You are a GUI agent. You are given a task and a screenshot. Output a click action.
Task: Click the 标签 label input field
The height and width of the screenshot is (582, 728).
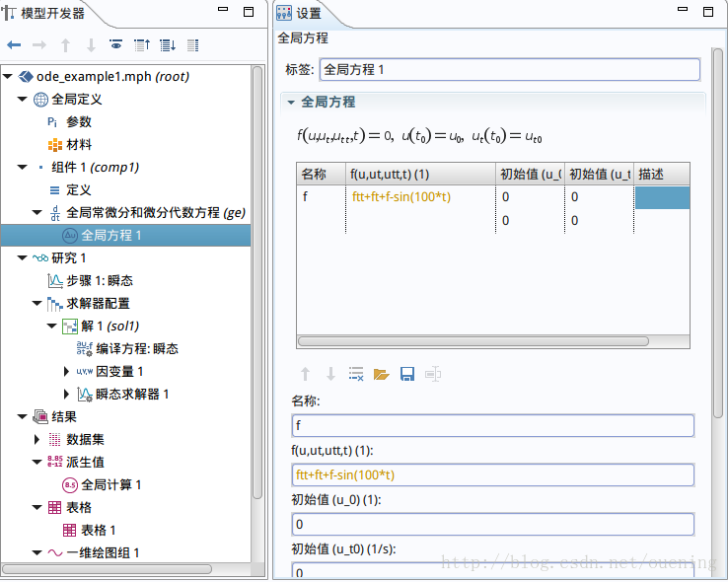(510, 70)
